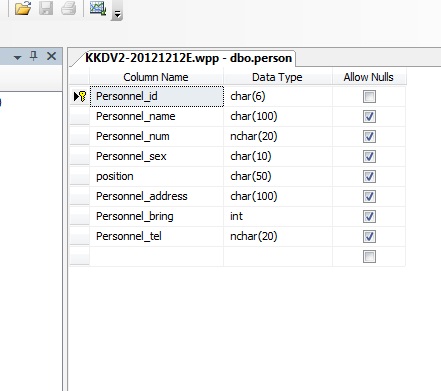
Task: Click Personnel_tel's nchar(20) data type cell
Action: [278, 237]
